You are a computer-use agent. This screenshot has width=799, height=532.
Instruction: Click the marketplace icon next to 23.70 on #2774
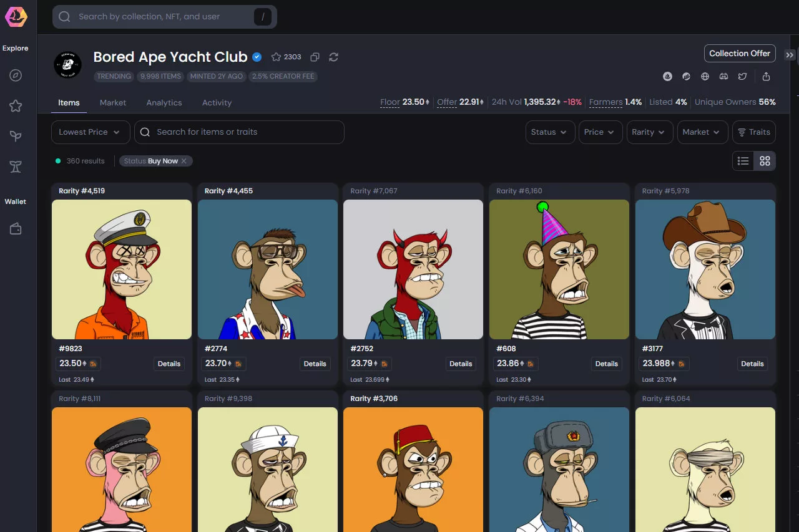(239, 364)
